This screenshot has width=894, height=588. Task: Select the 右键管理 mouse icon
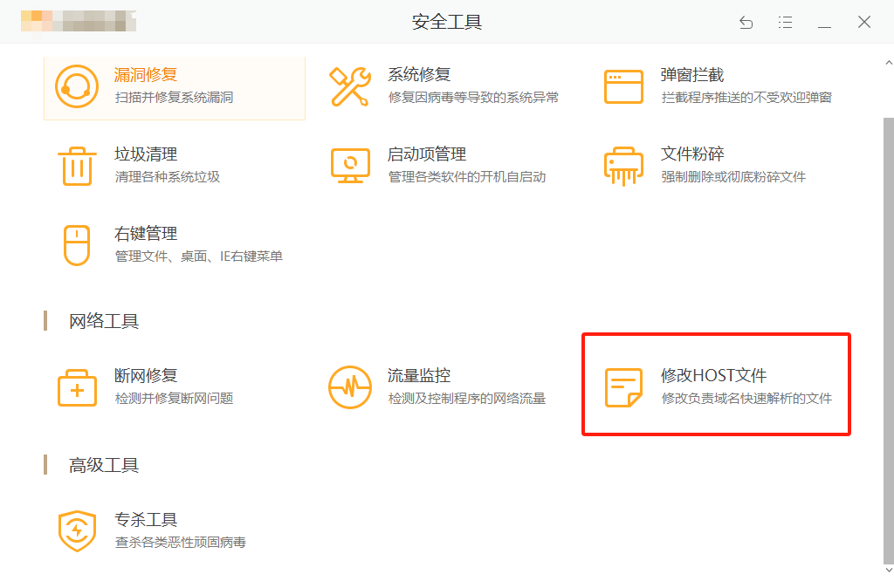[x=77, y=245]
